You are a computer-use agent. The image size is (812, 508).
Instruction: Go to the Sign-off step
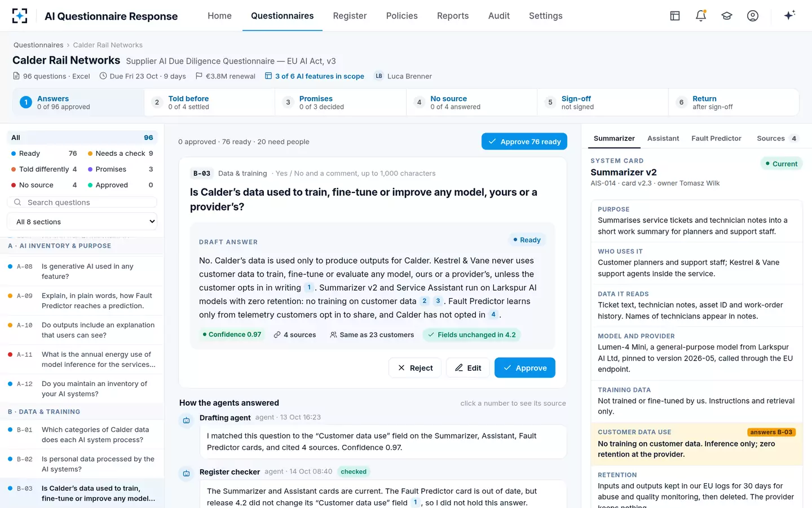(602, 102)
